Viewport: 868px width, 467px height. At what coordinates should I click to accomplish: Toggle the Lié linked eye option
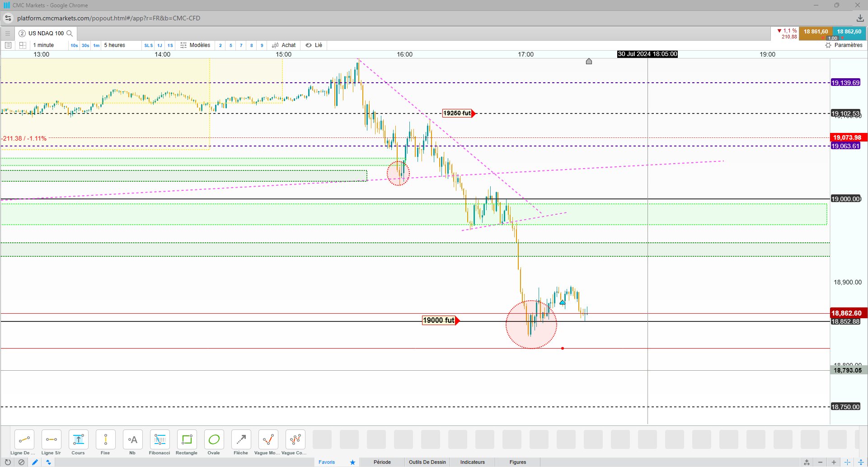coord(314,45)
